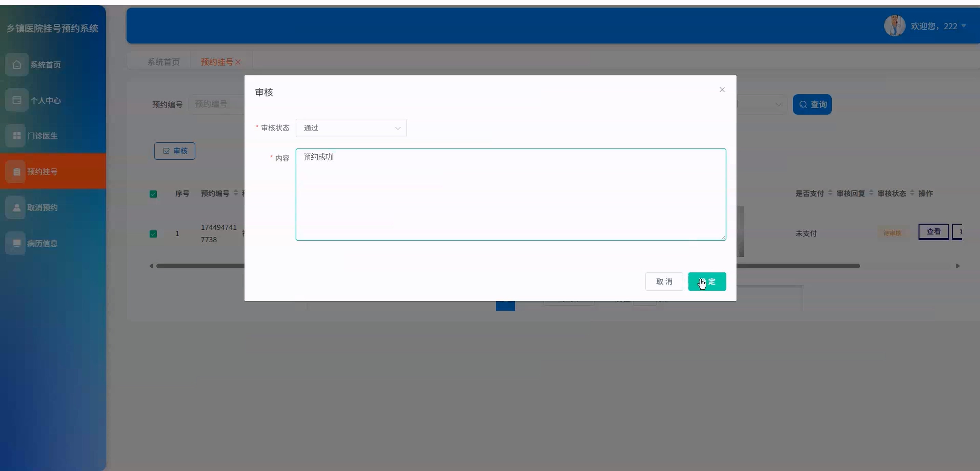Uncheck the row 1 checkbox
This screenshot has height=471, width=980.
click(x=153, y=234)
